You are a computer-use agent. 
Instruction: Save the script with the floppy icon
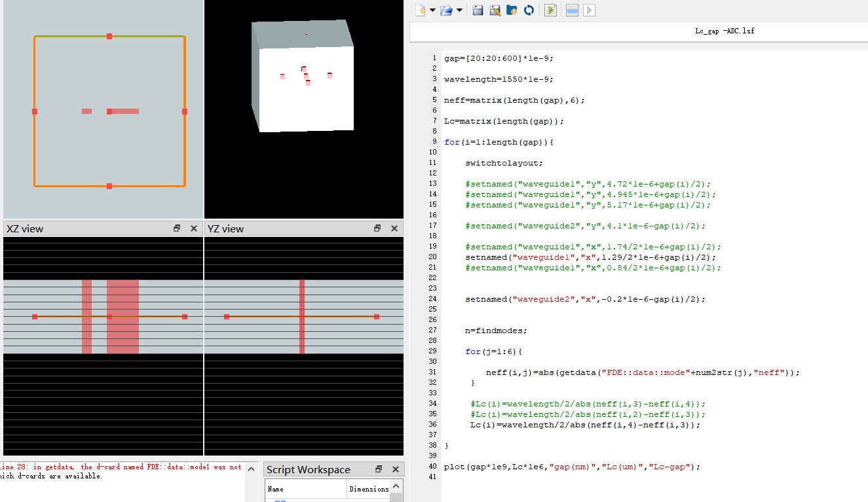pyautogui.click(x=478, y=10)
